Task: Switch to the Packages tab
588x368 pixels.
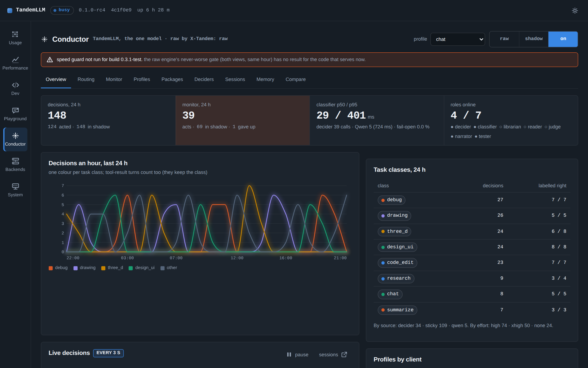Action: (172, 79)
